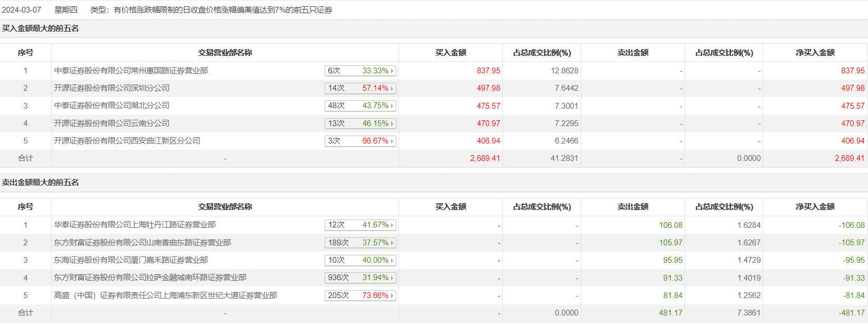
Task: Open 10次 40.00% dropdown for 东海证券厦门嘉禾路
Action: tap(360, 260)
